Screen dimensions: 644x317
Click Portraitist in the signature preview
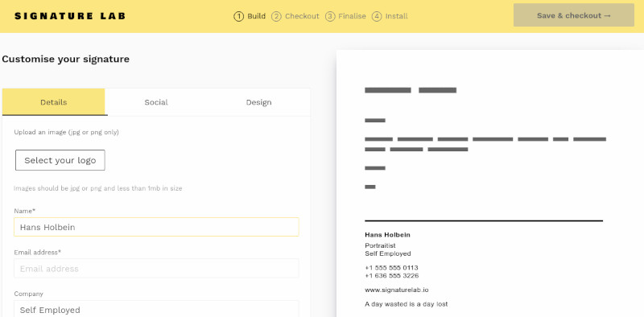point(380,245)
